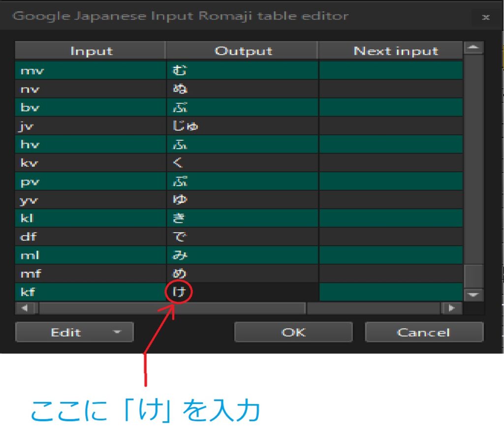
Task: Select the 'yv' input cell
Action: 91,200
